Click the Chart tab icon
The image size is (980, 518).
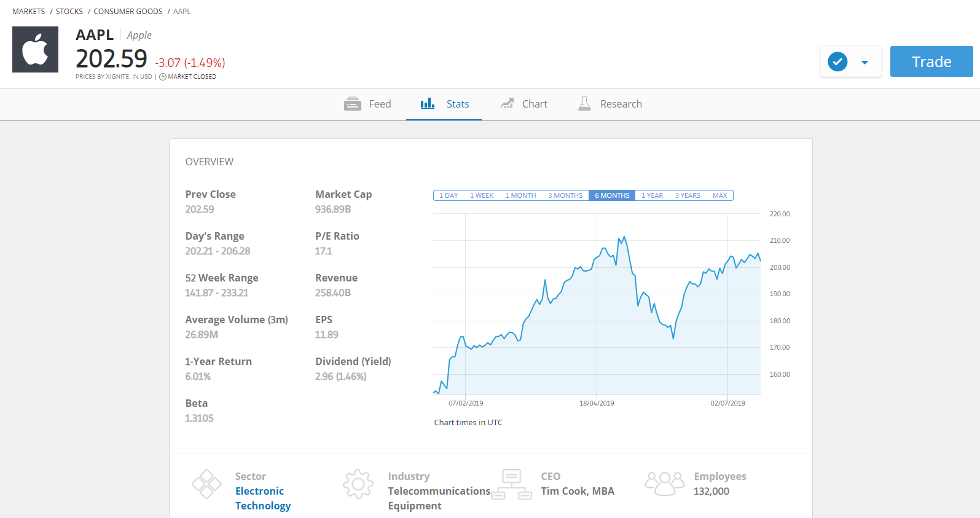(x=507, y=103)
